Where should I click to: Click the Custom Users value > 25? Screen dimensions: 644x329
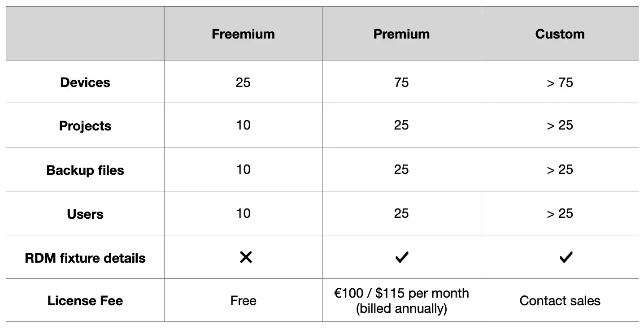pos(560,213)
